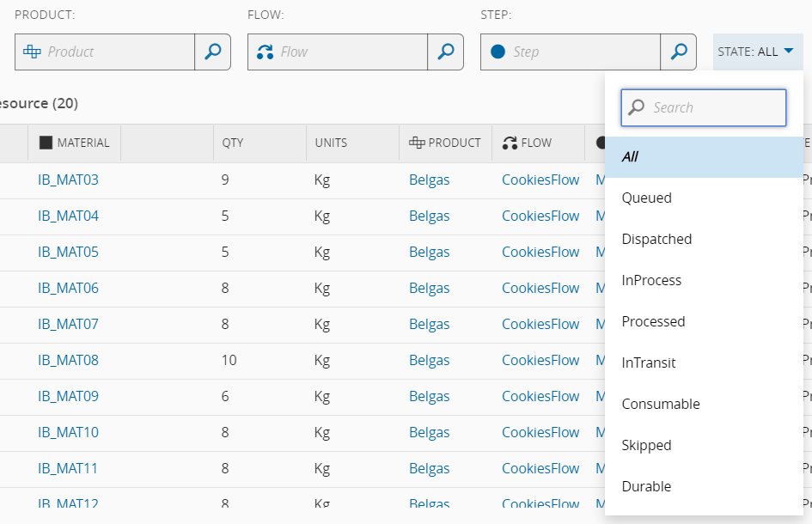Pick Skipped in the state list
Image resolution: width=812 pixels, height=524 pixels.
(646, 445)
